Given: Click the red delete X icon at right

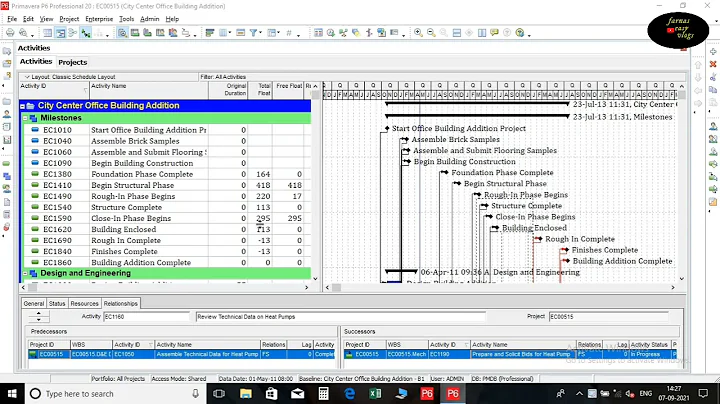Looking at the screenshot, I should 713,64.
